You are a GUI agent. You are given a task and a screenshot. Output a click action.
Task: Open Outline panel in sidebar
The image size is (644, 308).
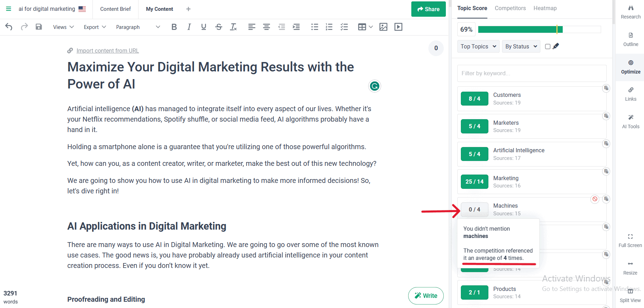tap(631, 40)
